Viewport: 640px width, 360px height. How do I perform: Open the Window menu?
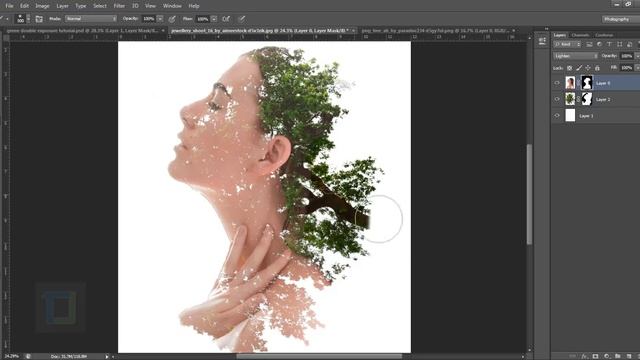(172, 6)
